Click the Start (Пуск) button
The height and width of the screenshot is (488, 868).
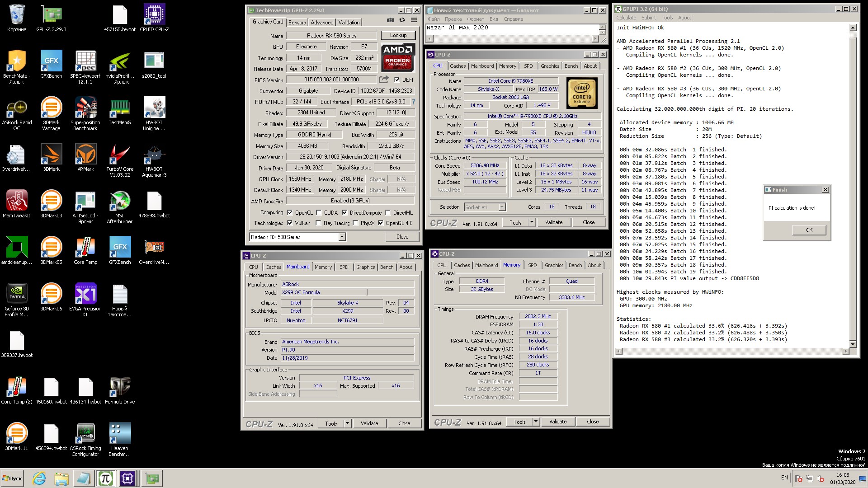click(x=12, y=478)
